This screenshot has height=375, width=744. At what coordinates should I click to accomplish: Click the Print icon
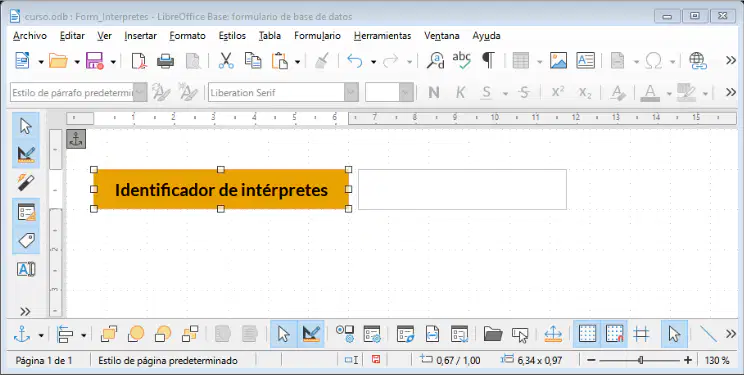click(x=165, y=61)
